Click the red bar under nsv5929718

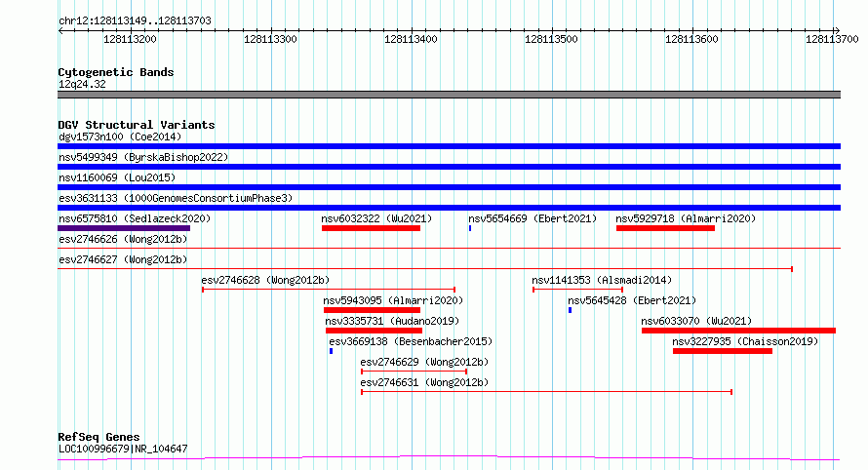click(x=665, y=228)
